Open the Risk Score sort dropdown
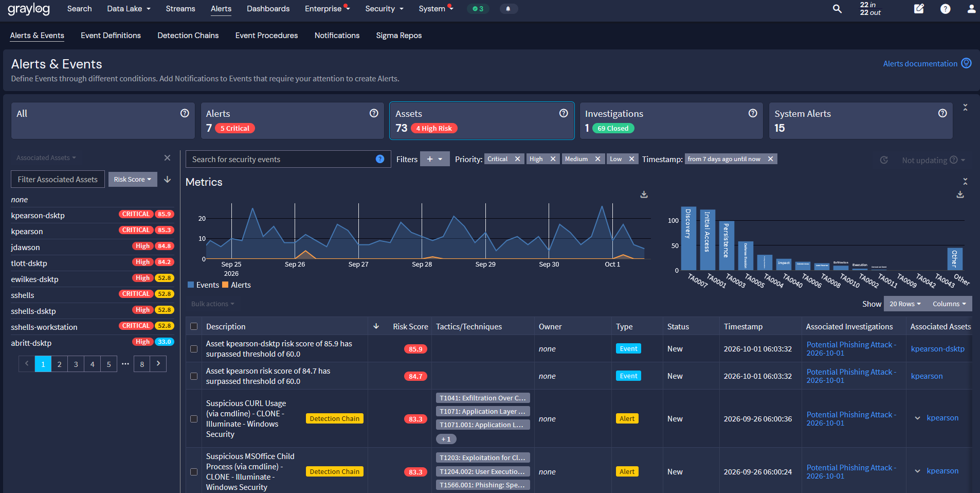Viewport: 980px width, 493px height. pyautogui.click(x=133, y=180)
